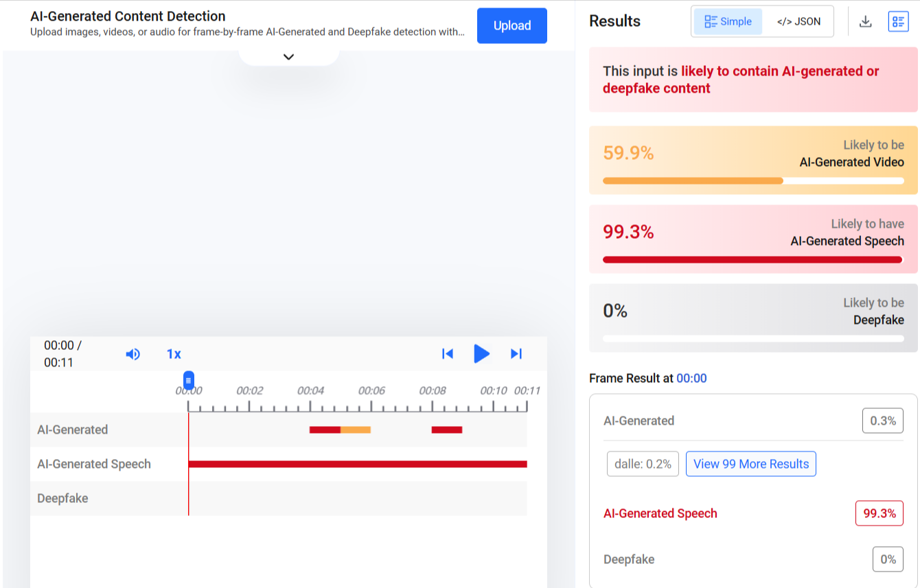Click the 99.3% speech frame value box
The image size is (920, 588).
coord(879,513)
